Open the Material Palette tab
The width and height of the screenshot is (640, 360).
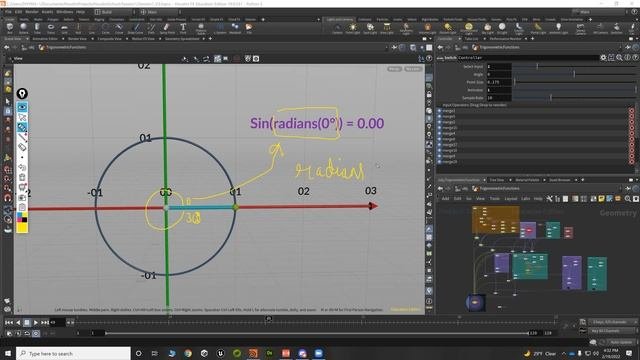coord(527,180)
